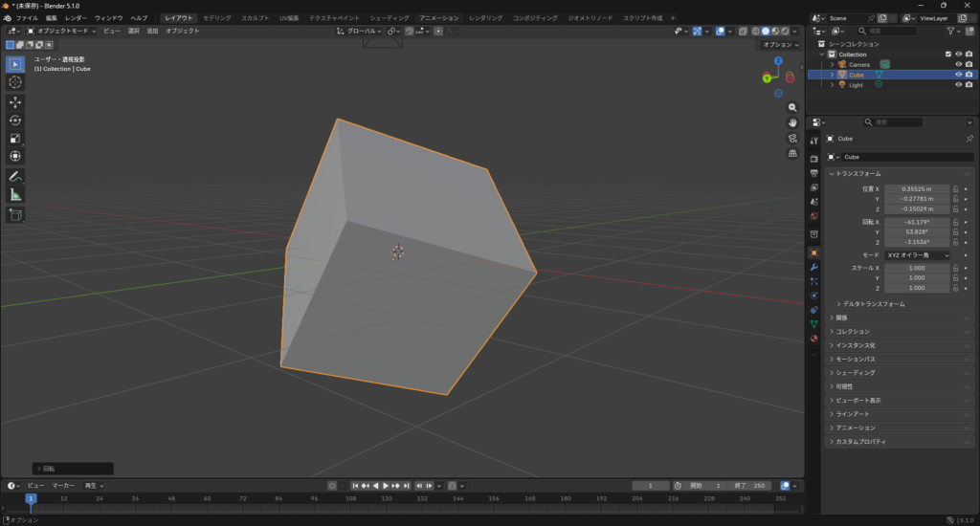
Task: Click the オプション button in viewport header
Action: pos(779,45)
